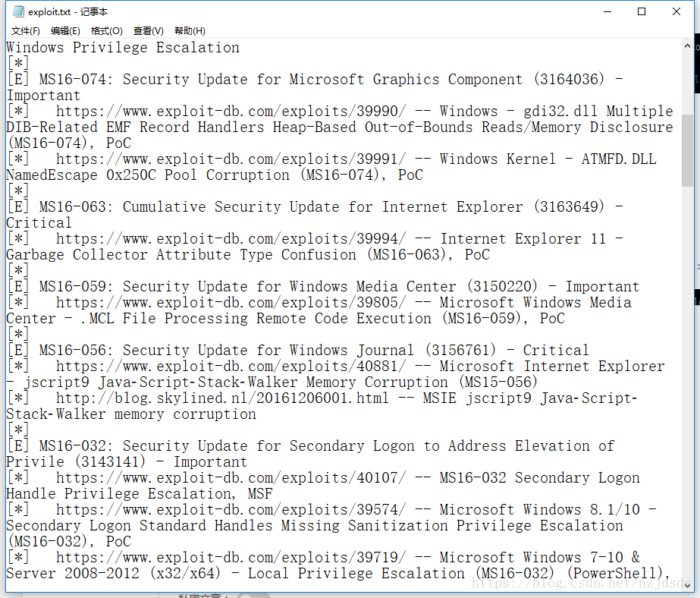Click the word 'PoC' in the MS16-059 line

(x=551, y=318)
